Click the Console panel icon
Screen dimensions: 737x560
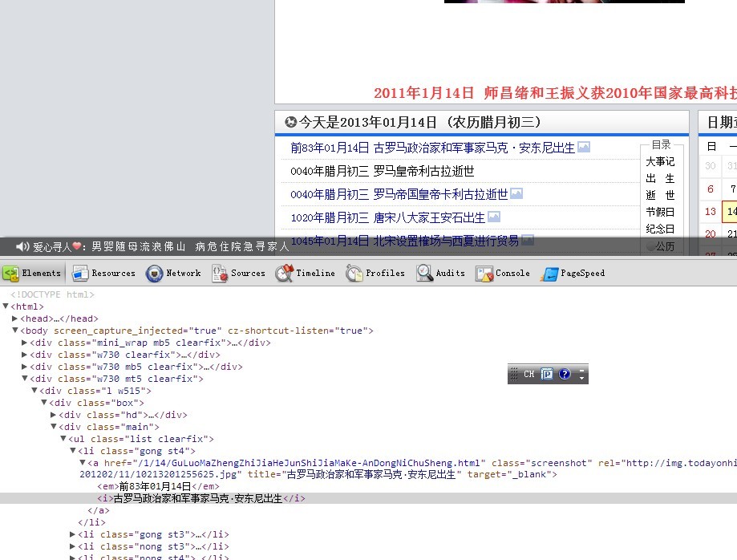[484, 274]
